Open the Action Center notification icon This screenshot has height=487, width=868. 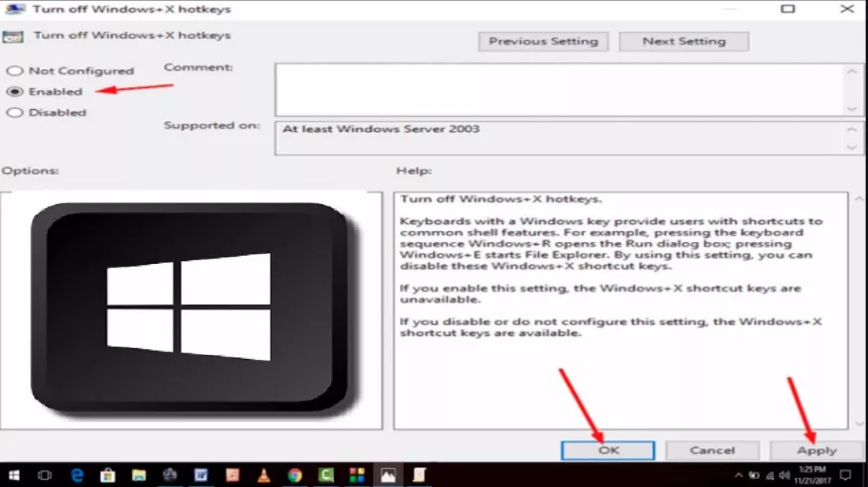pyautogui.click(x=845, y=475)
